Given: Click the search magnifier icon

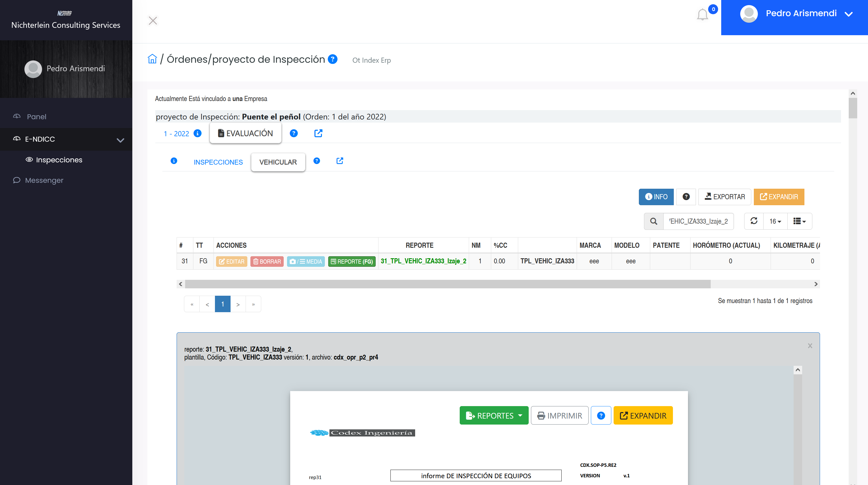Looking at the screenshot, I should 653,221.
